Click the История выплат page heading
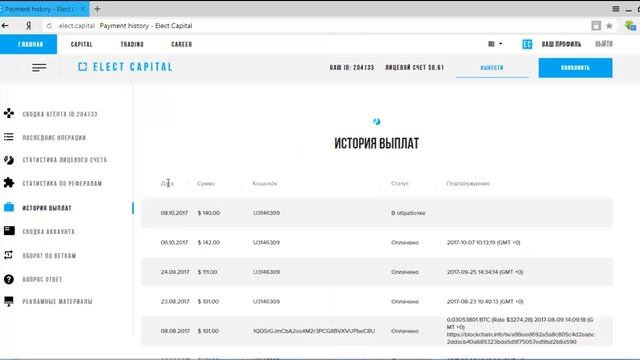The width and height of the screenshot is (640, 360). coord(376,143)
